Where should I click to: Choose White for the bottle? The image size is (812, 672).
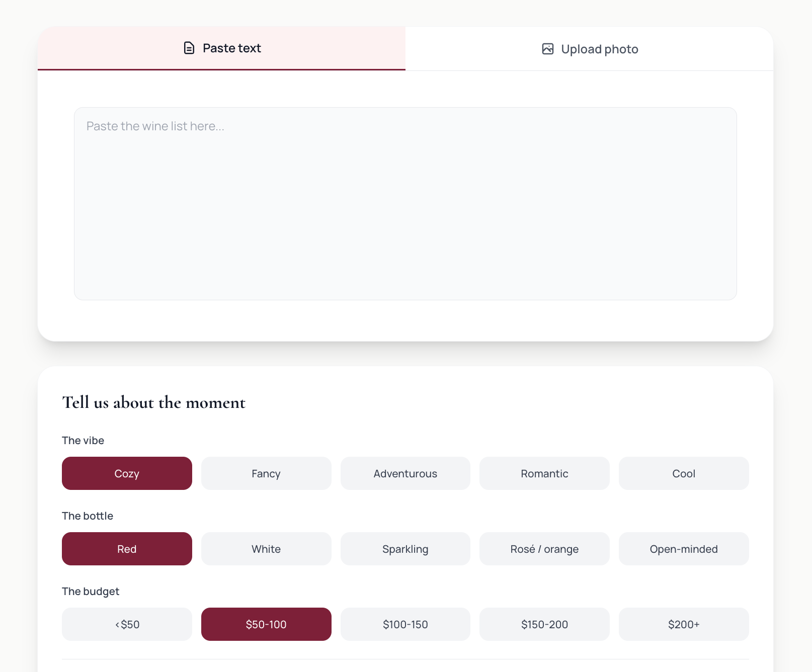click(x=266, y=549)
